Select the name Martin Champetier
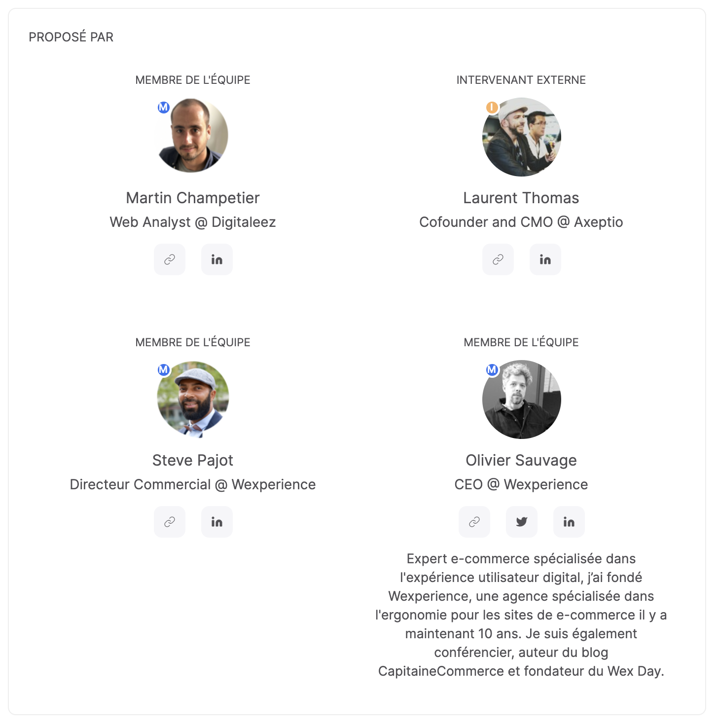 (x=193, y=198)
